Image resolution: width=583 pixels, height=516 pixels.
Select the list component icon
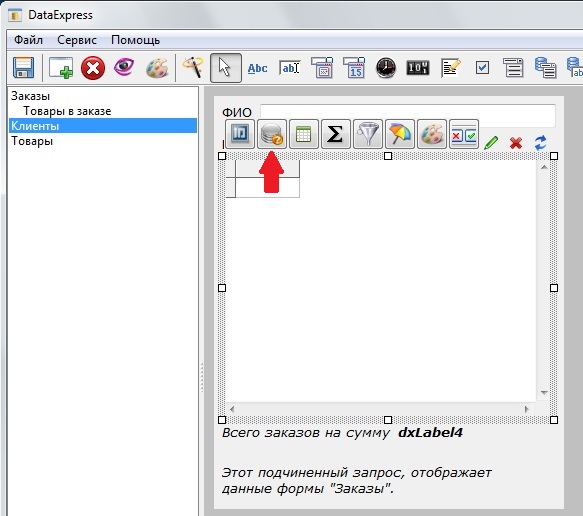pyautogui.click(x=513, y=68)
